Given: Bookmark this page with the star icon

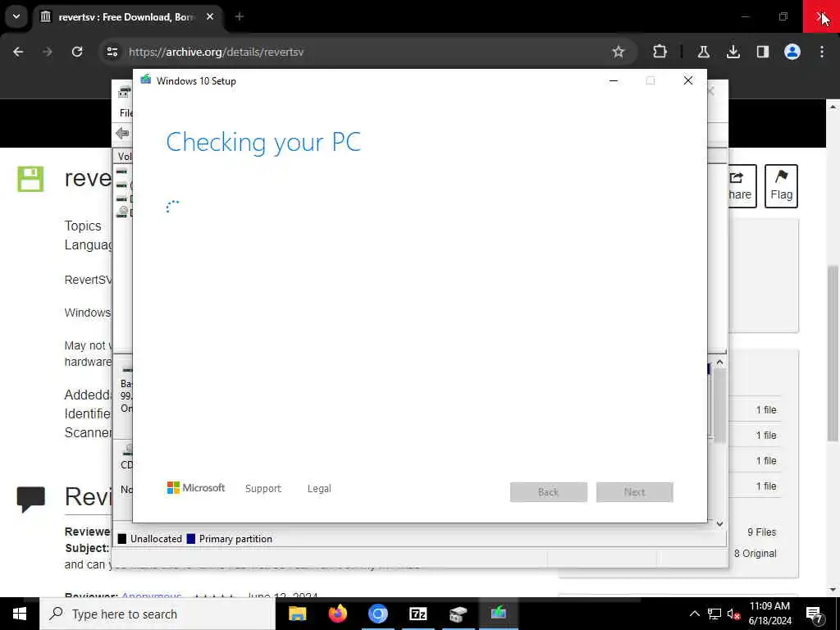Looking at the screenshot, I should tap(619, 52).
